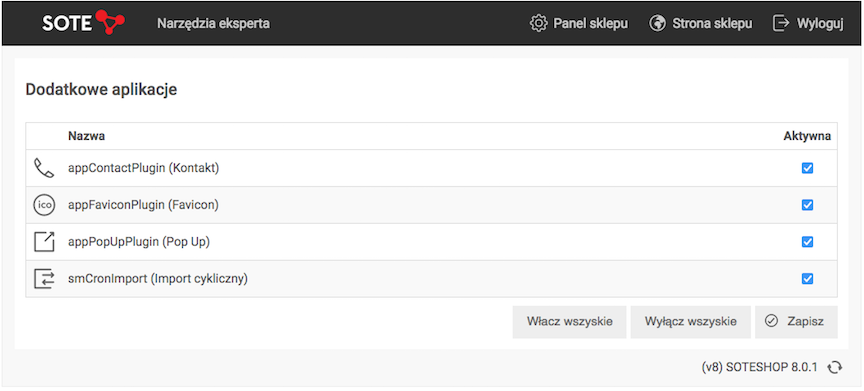Deactivate the smCronImport checkbox
The height and width of the screenshot is (391, 864).
807,279
